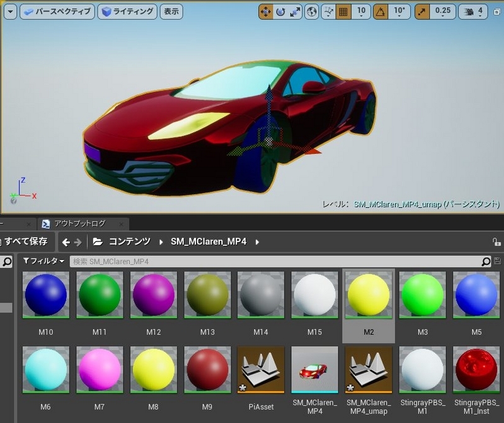Toggle rotation angle snapping
Screen dimensions: 504x423
pyautogui.click(x=381, y=12)
